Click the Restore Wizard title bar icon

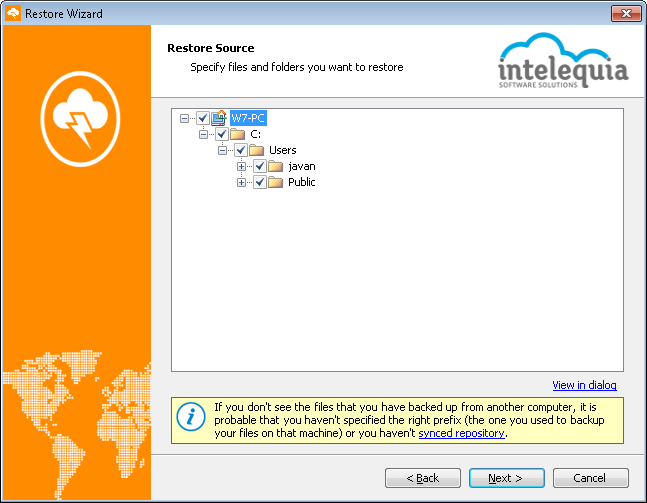coord(13,13)
